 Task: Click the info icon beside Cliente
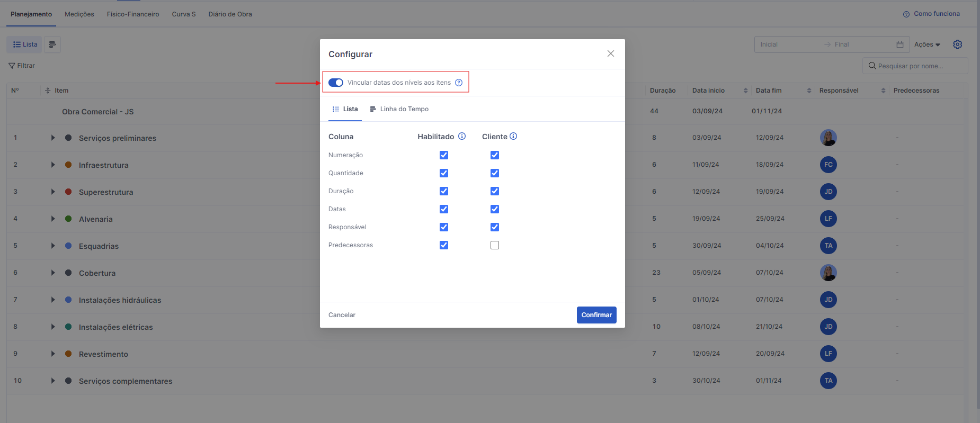[x=513, y=136]
